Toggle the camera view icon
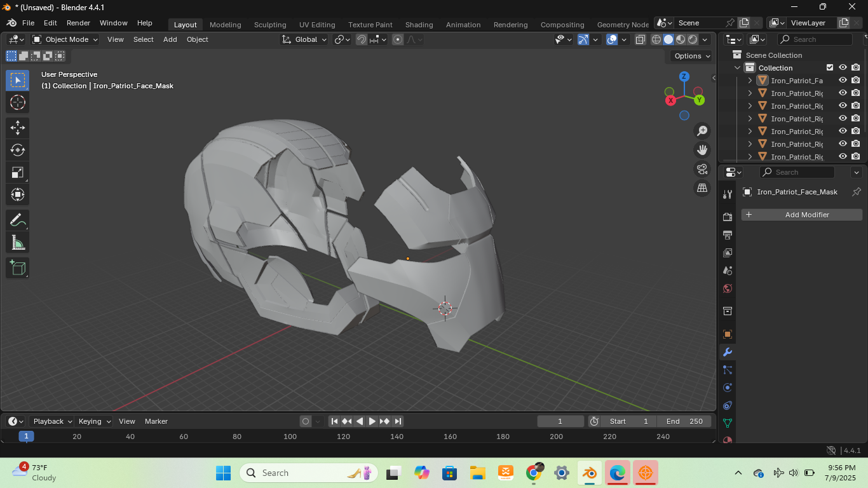The height and width of the screenshot is (488, 868). click(702, 169)
